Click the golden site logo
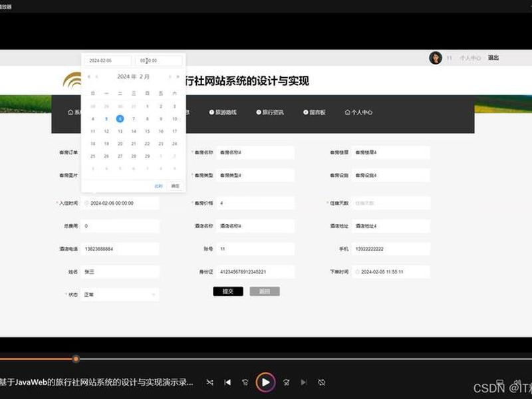This screenshot has height=399, width=532. [x=72, y=80]
